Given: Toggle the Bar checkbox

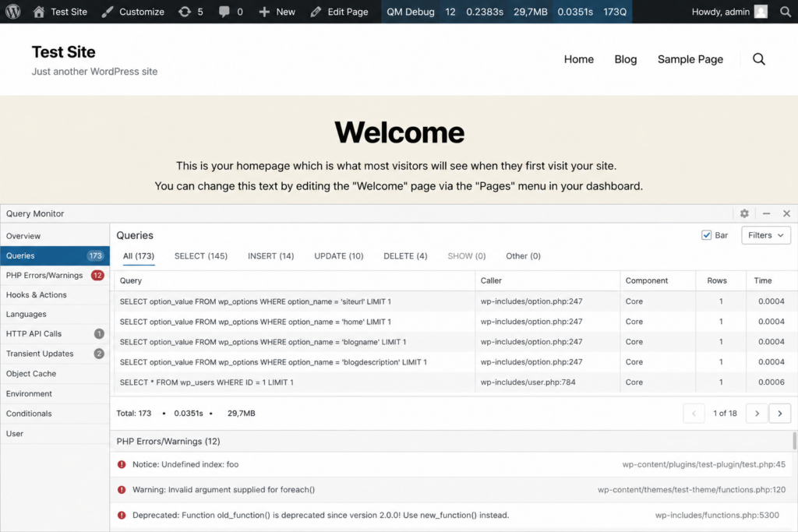Looking at the screenshot, I should (x=706, y=235).
